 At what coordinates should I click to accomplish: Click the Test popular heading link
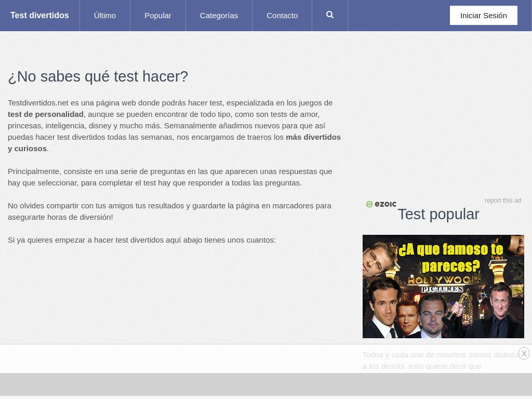pos(438,214)
